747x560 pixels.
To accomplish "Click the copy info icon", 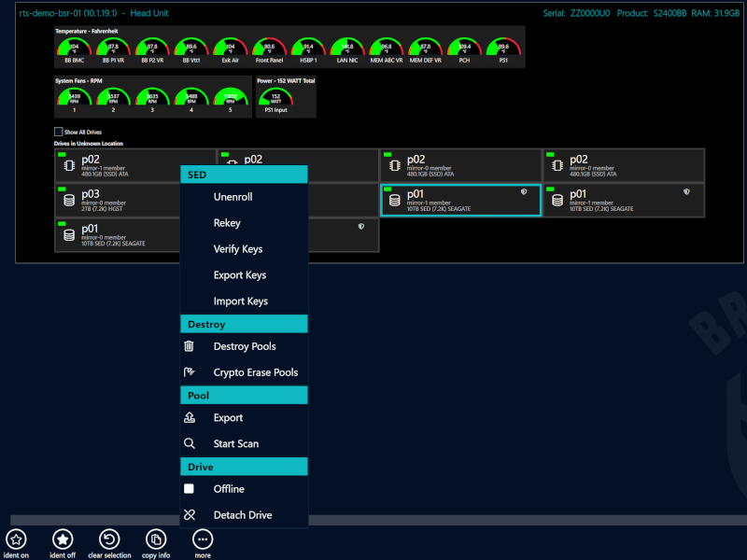I will click(155, 539).
